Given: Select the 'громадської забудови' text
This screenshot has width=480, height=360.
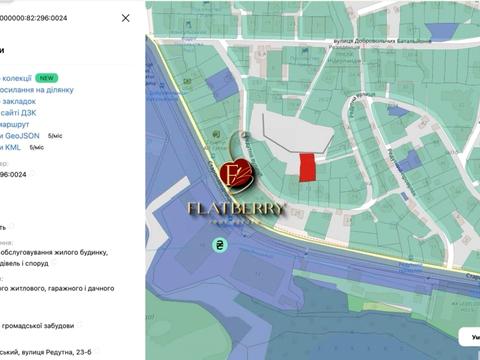Looking at the screenshot, I should pos(38,326).
